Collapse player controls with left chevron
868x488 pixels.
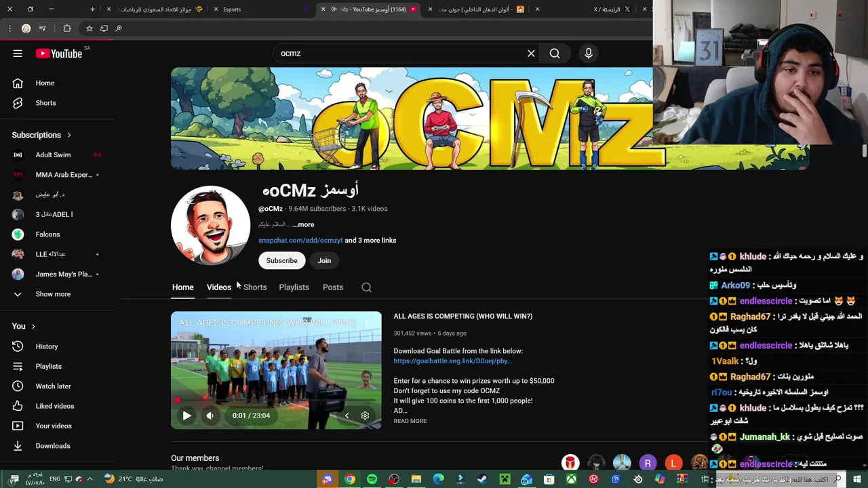tap(347, 415)
